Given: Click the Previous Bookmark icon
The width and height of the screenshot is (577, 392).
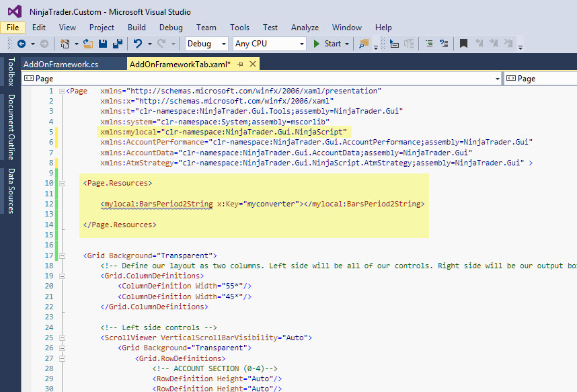Looking at the screenshot, I should [479, 44].
